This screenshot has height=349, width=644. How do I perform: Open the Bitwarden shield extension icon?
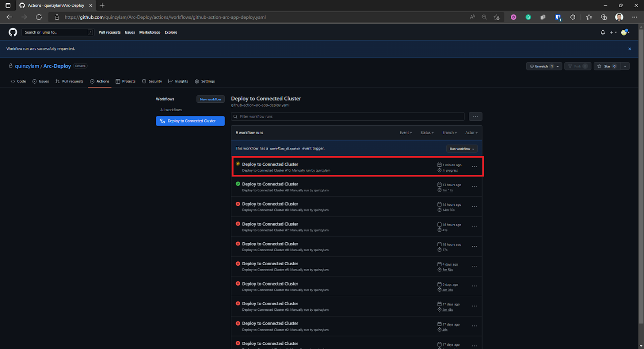pos(558,17)
